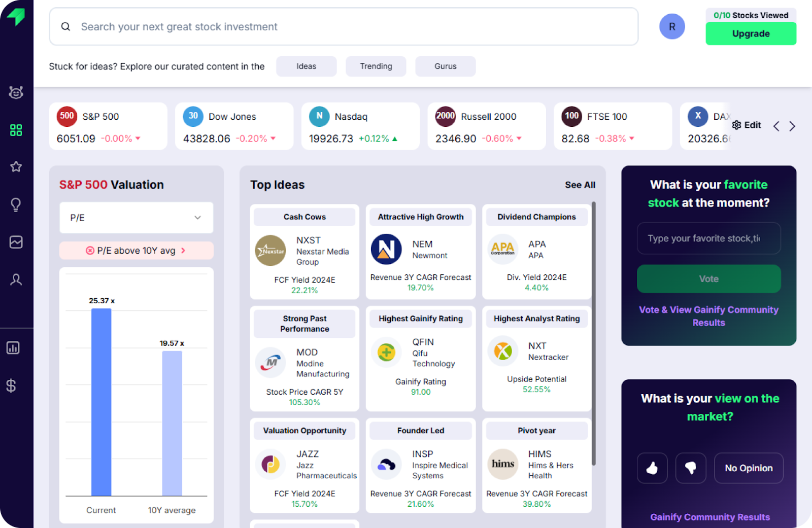Show previous indices with left chevron

coord(776,126)
